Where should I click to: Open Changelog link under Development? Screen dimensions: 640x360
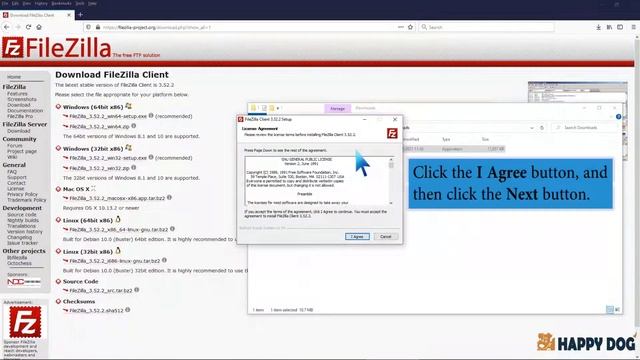coord(19,237)
